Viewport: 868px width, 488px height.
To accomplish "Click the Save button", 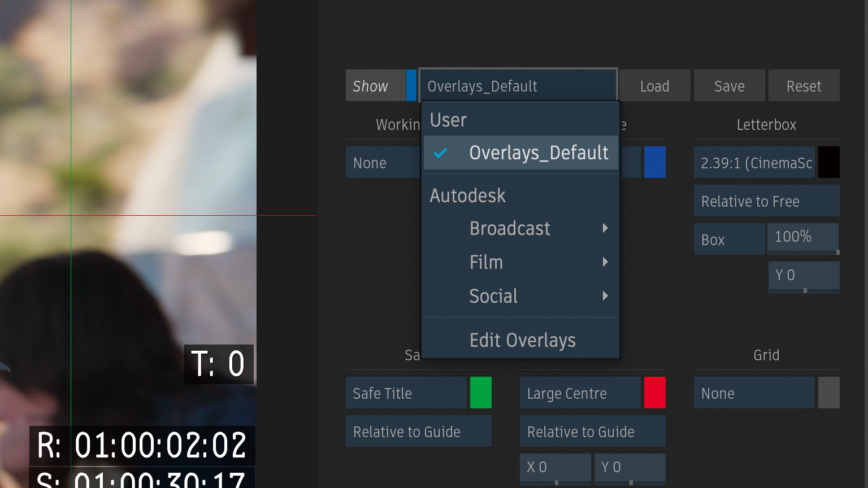I will tap(729, 86).
